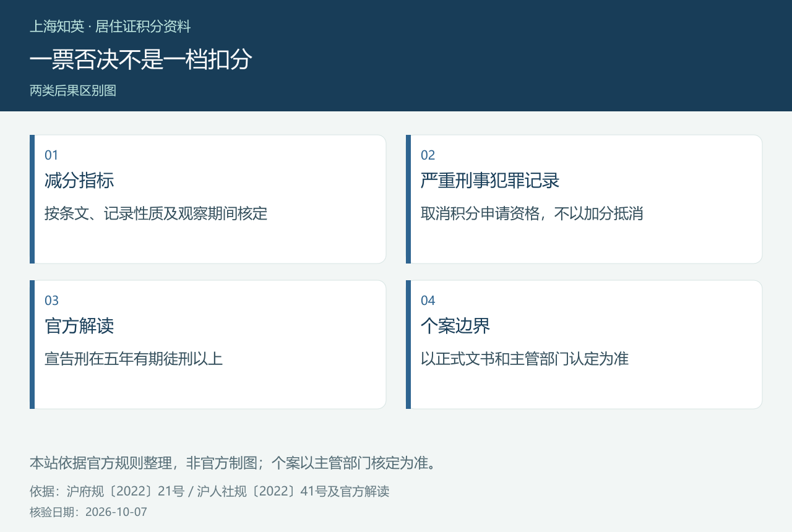Click the headline 一票否决不是一档扣分
792x532 pixels.
point(141,59)
